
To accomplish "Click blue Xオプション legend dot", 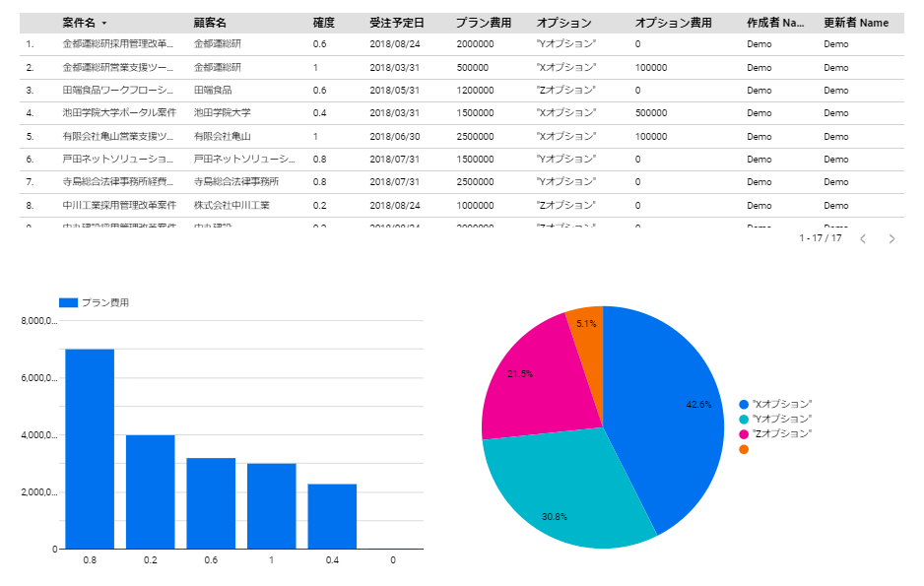I will coord(744,404).
